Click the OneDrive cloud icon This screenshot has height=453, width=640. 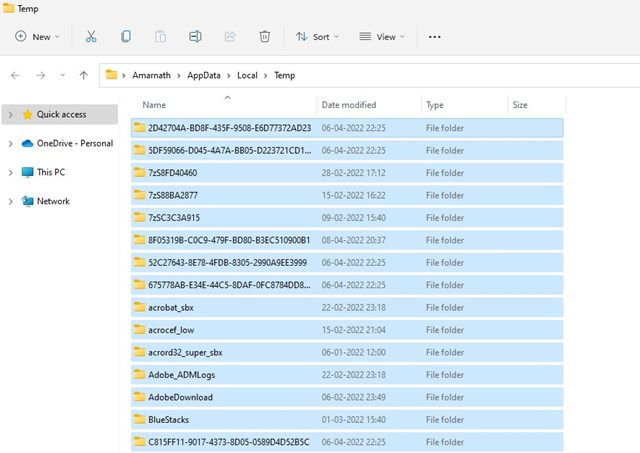(x=27, y=143)
